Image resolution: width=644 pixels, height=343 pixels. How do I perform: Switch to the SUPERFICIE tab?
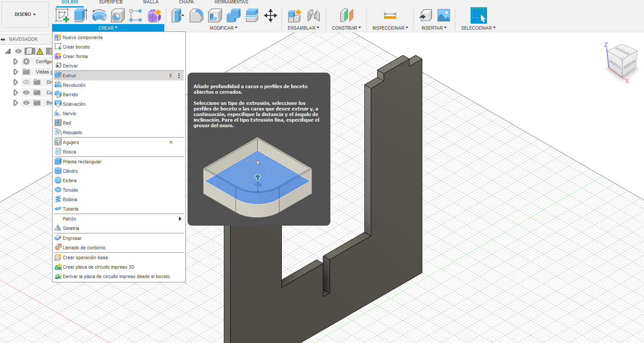[x=111, y=2]
